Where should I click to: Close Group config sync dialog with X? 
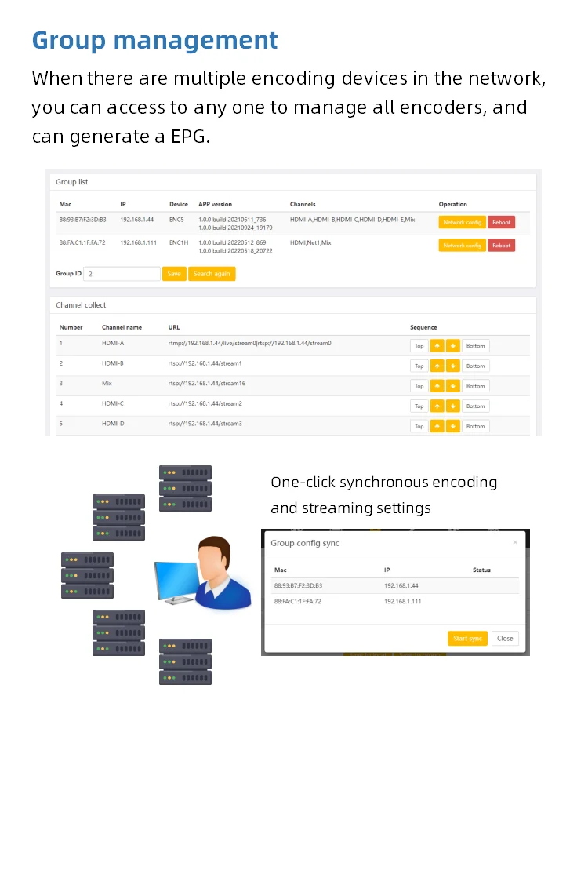[x=515, y=542]
